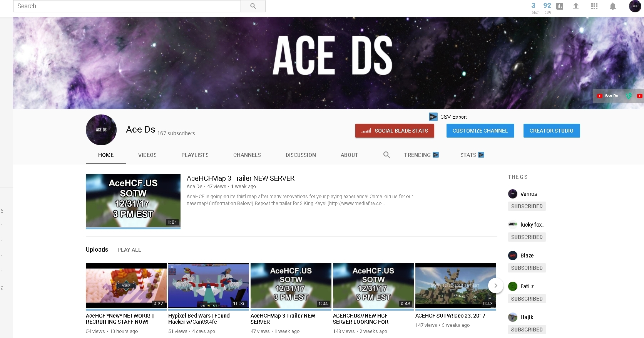Click the 167 subscribers text
The image size is (644, 338).
coord(176,133)
